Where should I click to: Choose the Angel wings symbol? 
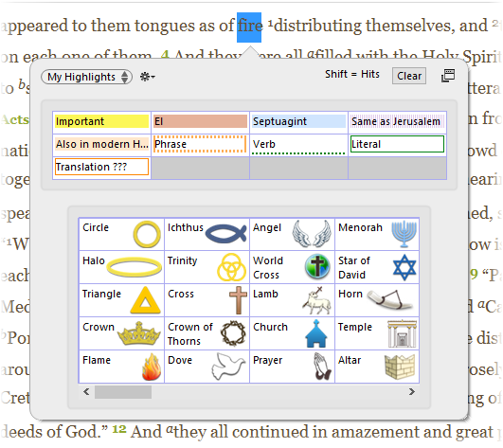pyautogui.click(x=292, y=235)
